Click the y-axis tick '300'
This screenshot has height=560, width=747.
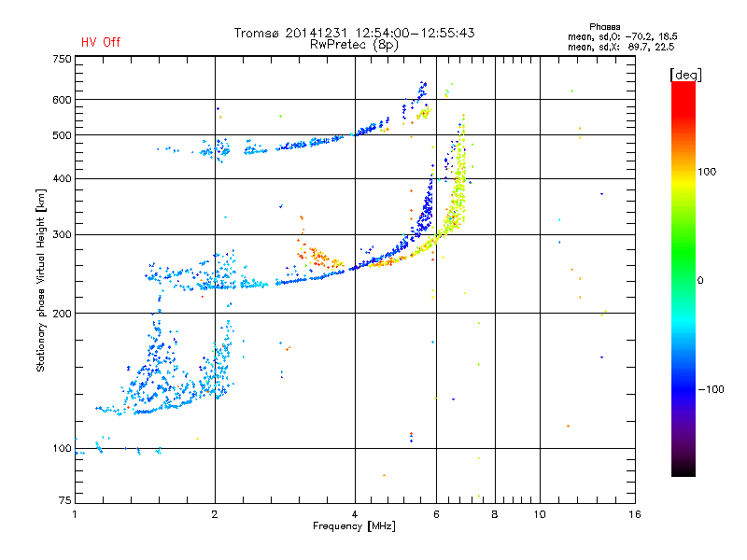tap(62, 235)
